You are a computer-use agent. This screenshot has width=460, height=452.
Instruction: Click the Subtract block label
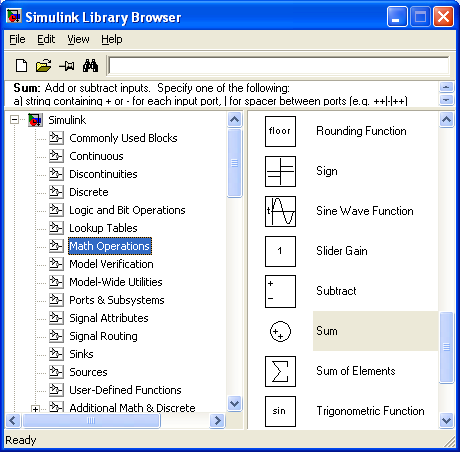[x=336, y=291]
